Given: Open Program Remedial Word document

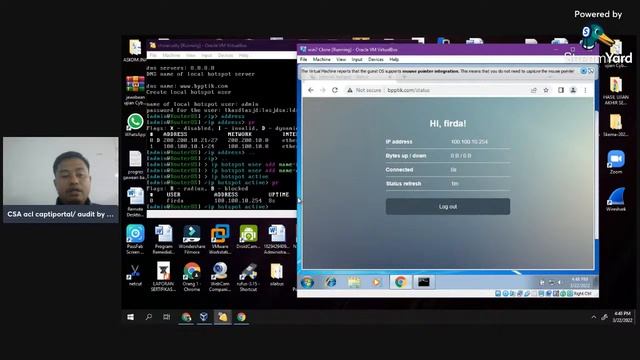Looking at the screenshot, I should [x=163, y=239].
